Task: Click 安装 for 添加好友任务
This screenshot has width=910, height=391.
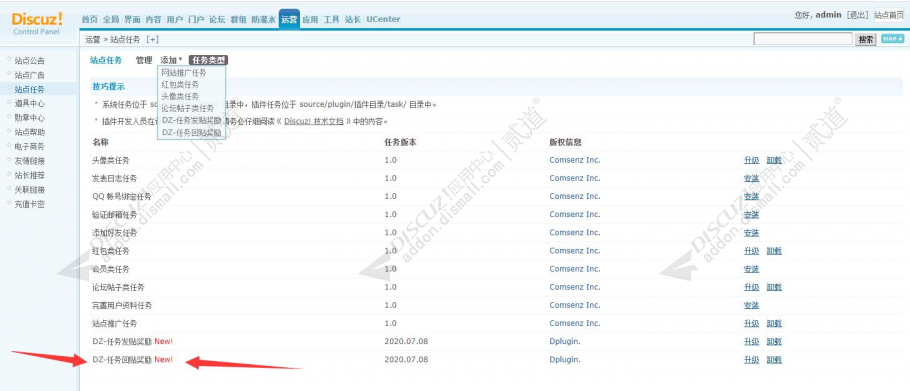Action: point(752,233)
